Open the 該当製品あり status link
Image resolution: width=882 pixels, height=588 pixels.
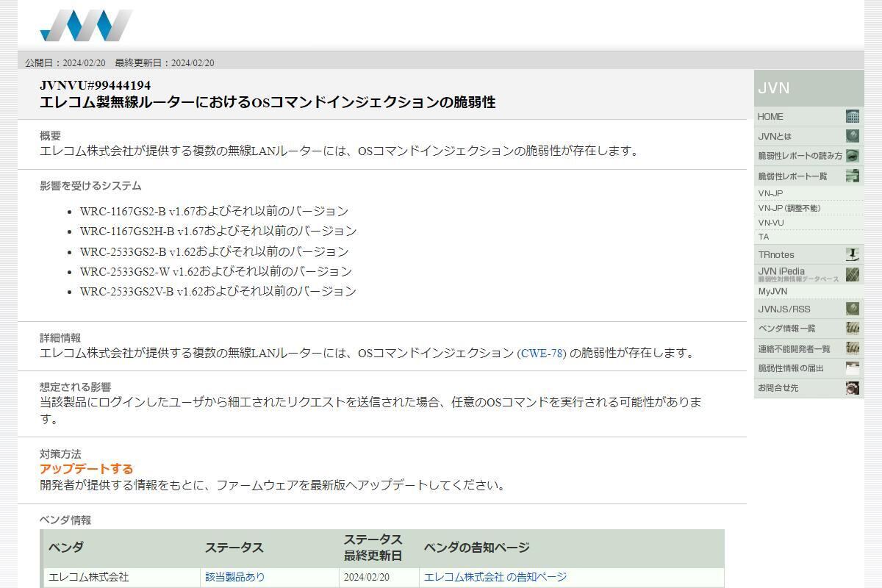235,577
